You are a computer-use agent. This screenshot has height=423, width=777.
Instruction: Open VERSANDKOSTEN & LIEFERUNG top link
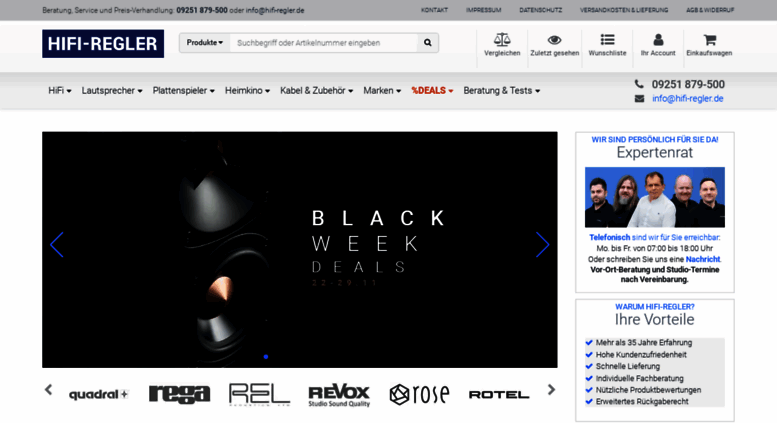pos(624,10)
